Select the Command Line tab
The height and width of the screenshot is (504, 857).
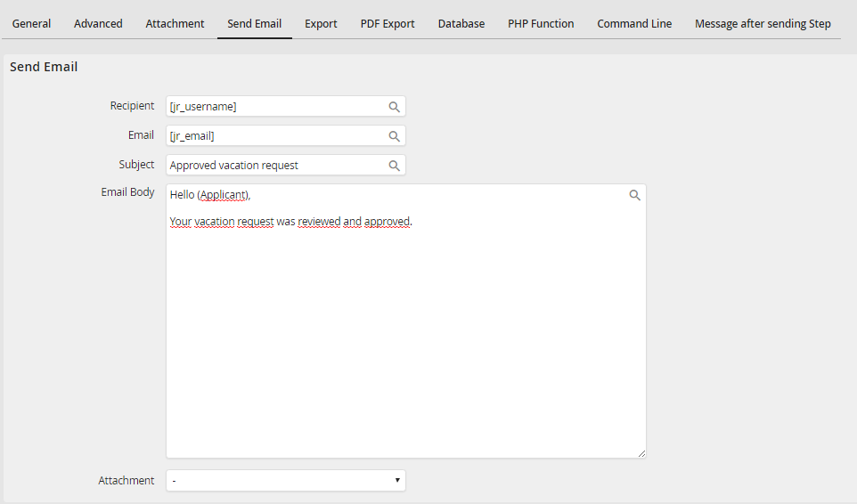(x=634, y=24)
